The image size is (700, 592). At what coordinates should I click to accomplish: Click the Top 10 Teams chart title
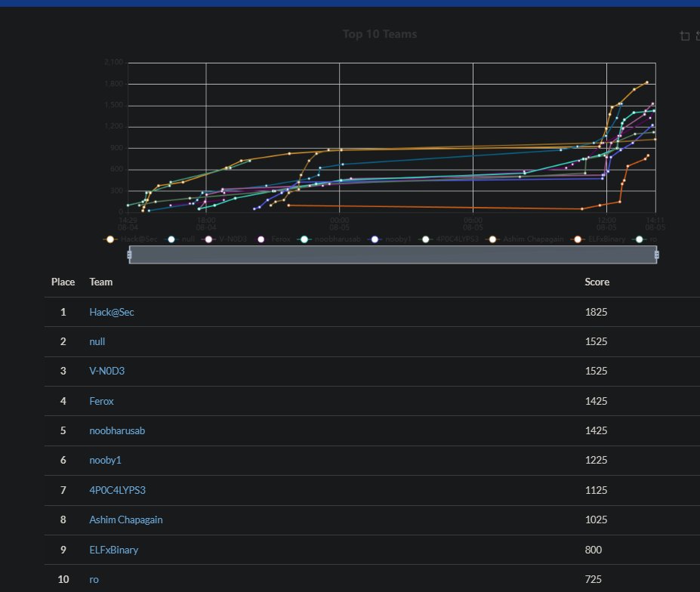(x=380, y=34)
